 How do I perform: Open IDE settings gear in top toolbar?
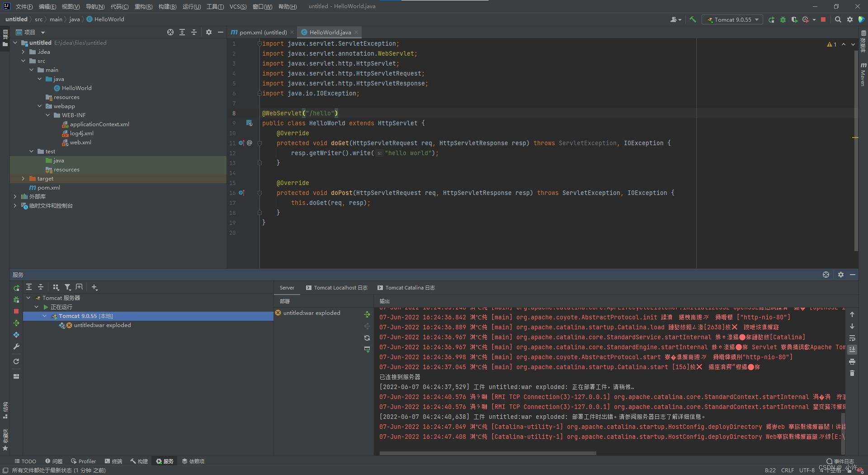850,19
